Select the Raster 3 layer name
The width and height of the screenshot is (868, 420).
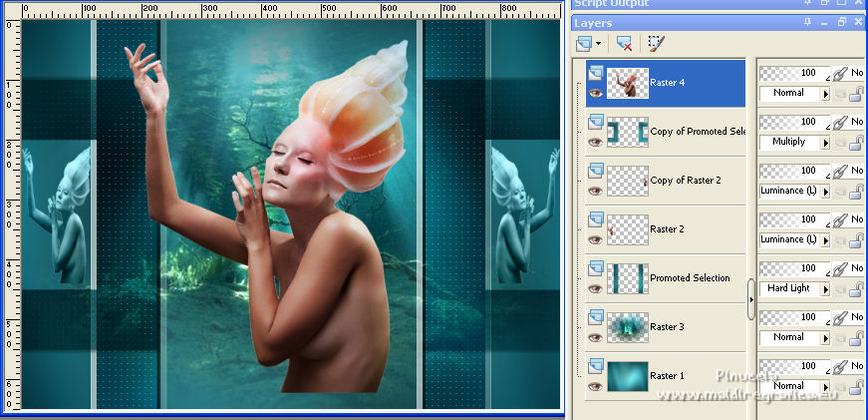click(667, 326)
